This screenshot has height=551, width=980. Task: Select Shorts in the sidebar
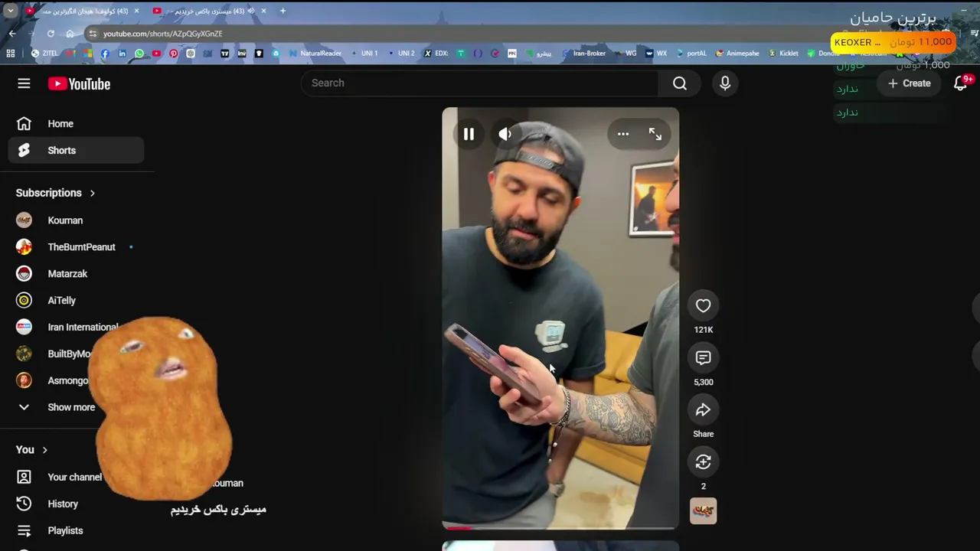(x=76, y=151)
